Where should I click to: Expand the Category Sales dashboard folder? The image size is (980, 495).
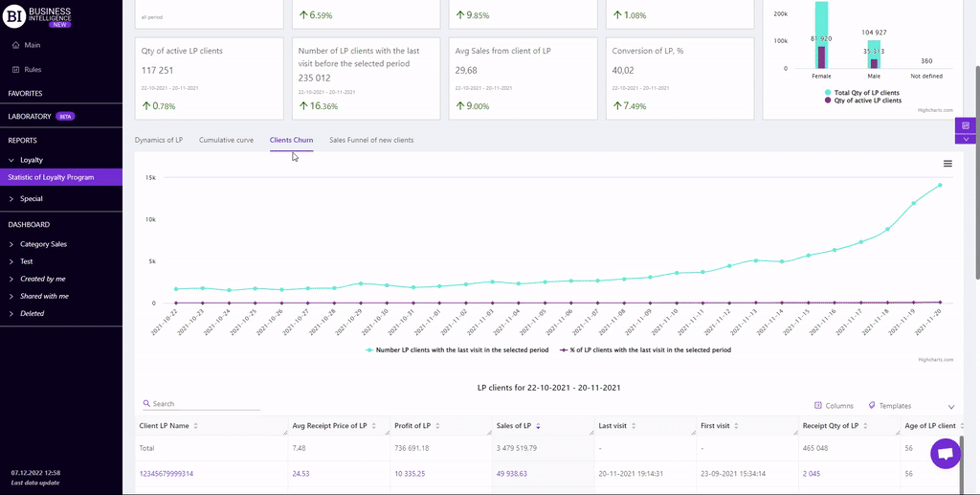tap(11, 244)
